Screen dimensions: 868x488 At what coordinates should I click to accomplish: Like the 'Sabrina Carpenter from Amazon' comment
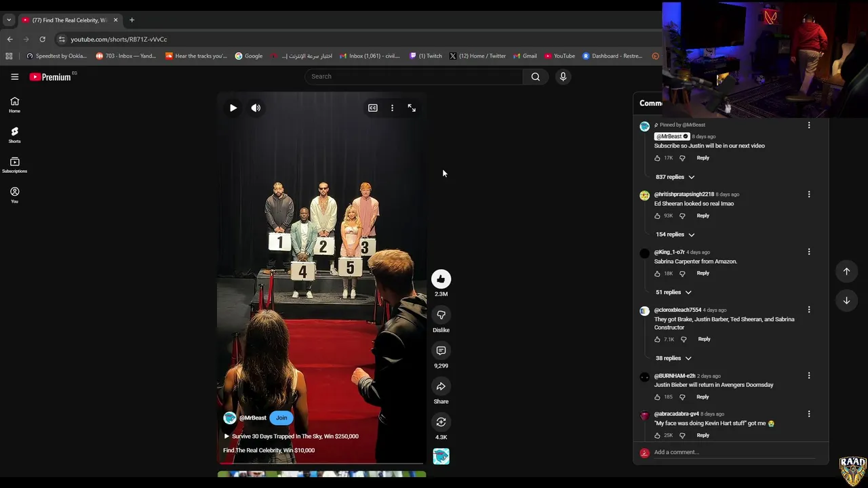(657, 273)
